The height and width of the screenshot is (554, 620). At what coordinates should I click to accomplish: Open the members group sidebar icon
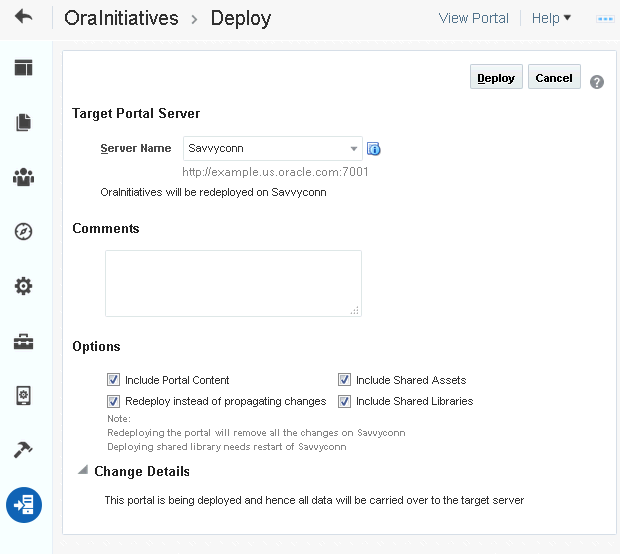click(x=24, y=177)
